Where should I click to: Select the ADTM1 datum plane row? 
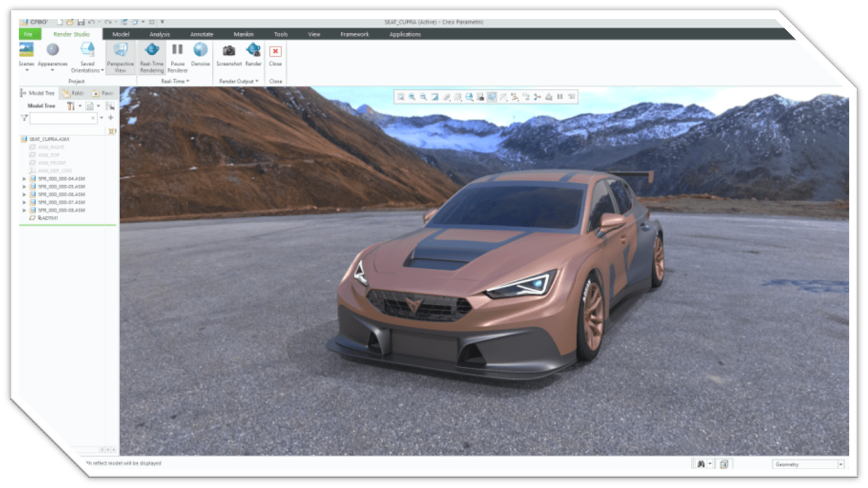point(43,217)
